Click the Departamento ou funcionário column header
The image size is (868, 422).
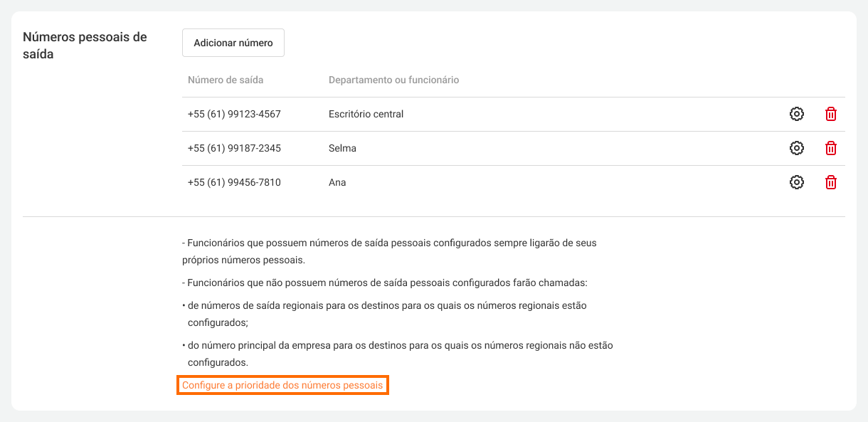[393, 80]
